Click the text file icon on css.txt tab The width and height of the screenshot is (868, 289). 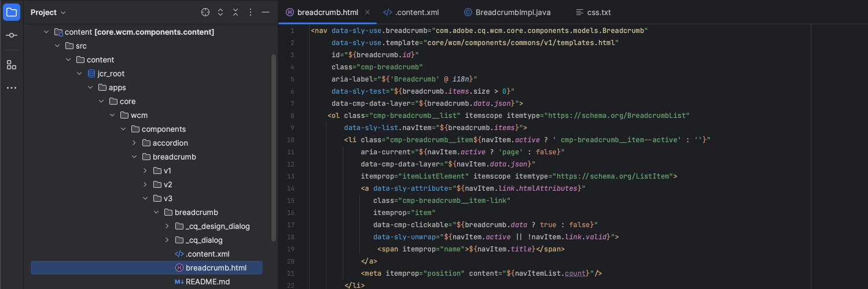[x=580, y=12]
